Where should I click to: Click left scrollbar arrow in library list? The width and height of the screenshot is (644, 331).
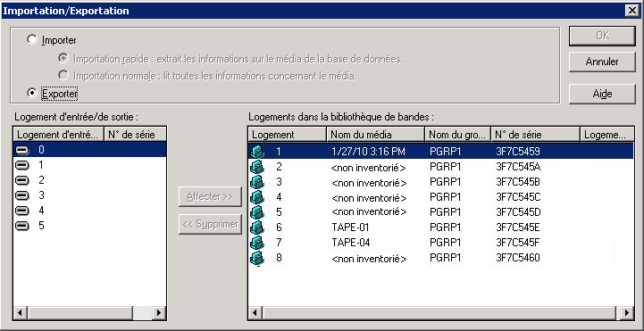(x=255, y=313)
